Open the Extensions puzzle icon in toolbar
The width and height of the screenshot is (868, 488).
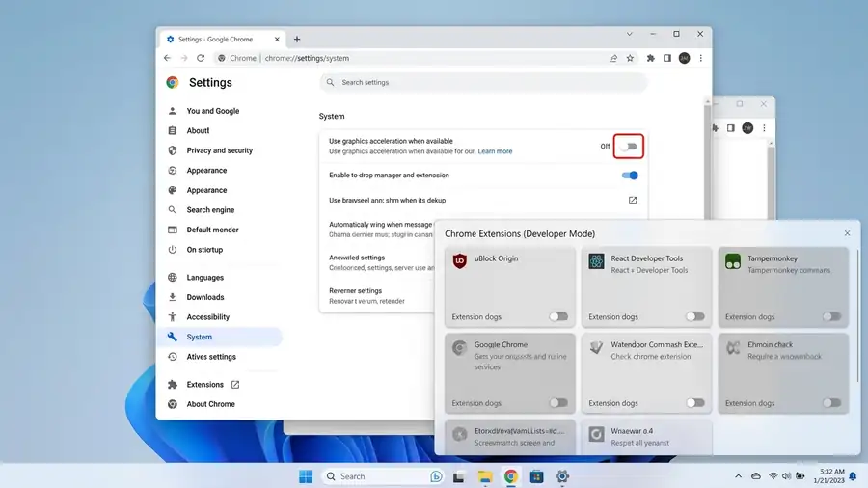650,58
